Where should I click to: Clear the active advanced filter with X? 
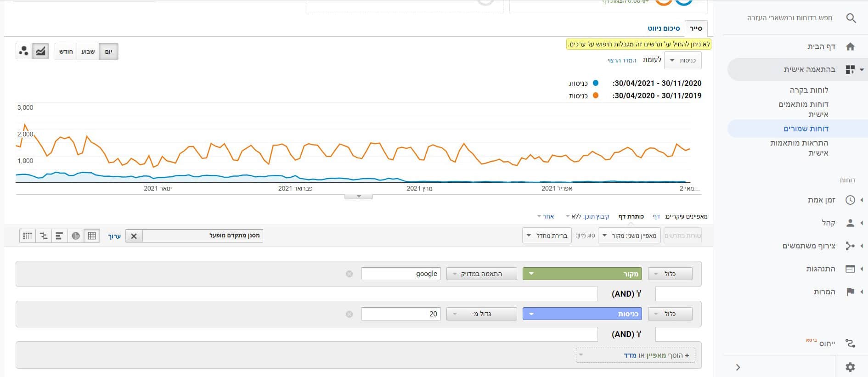tap(134, 236)
